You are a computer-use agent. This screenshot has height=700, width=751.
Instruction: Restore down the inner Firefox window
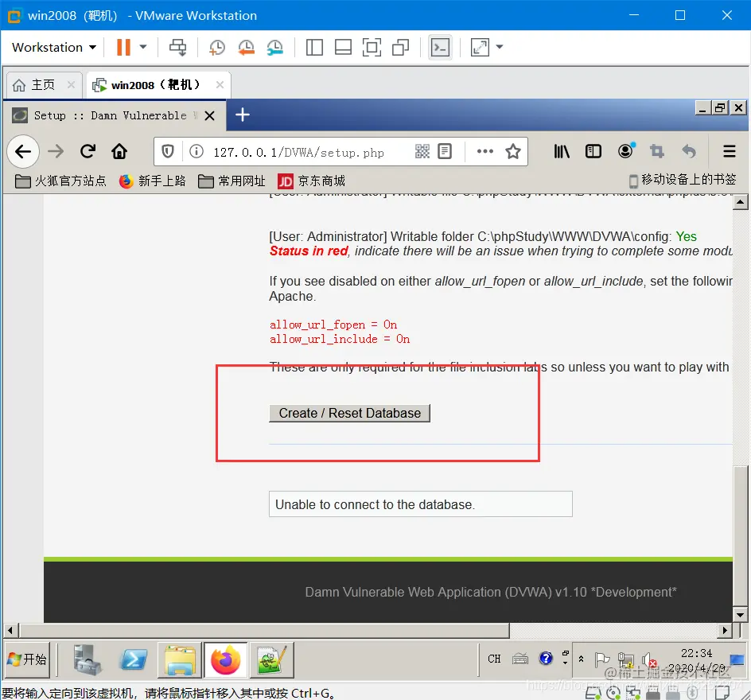tap(720, 107)
